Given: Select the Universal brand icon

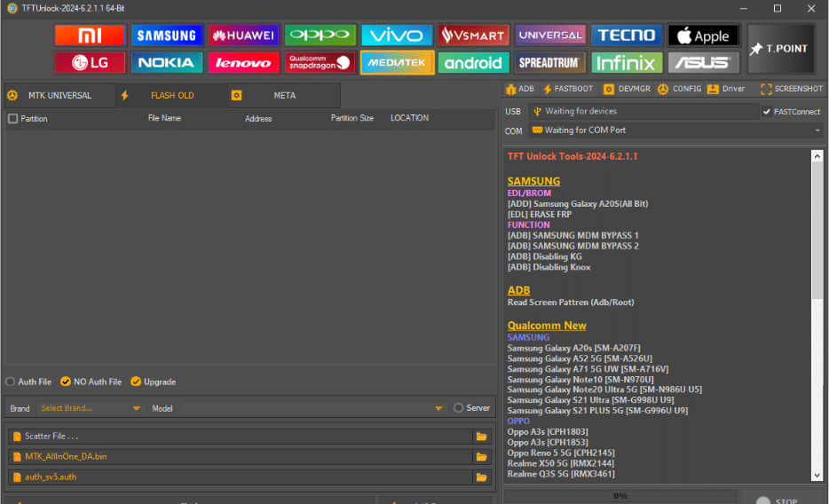Looking at the screenshot, I should point(549,35).
